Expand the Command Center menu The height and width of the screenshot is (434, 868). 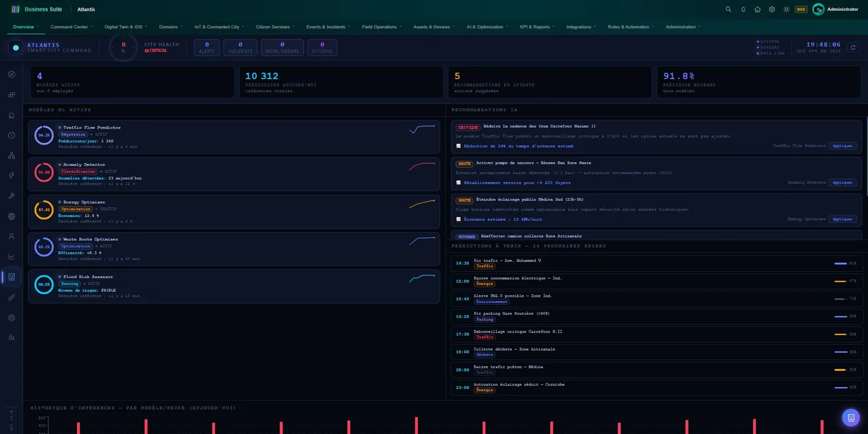pos(72,27)
